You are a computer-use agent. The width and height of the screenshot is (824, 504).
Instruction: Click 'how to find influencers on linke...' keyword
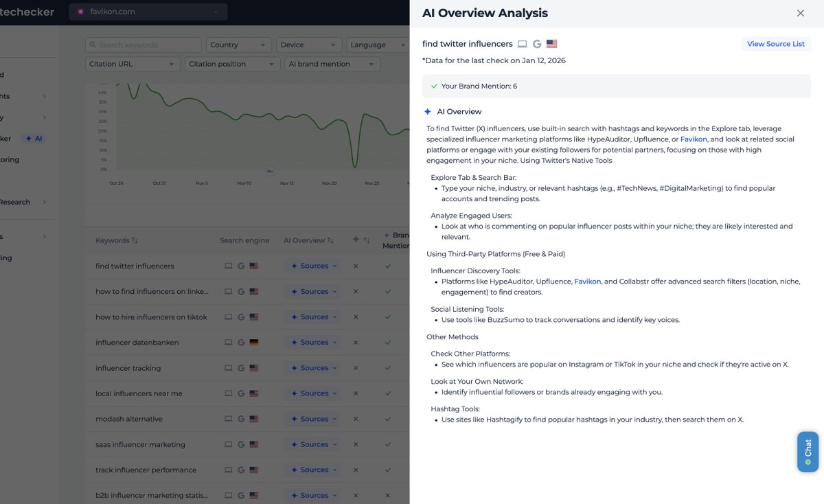[152, 291]
